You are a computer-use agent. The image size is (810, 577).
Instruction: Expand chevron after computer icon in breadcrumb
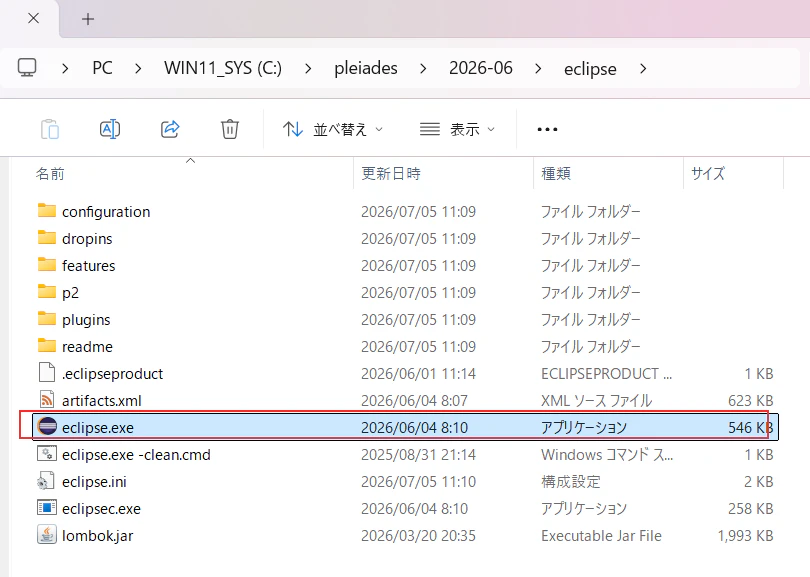pos(65,68)
